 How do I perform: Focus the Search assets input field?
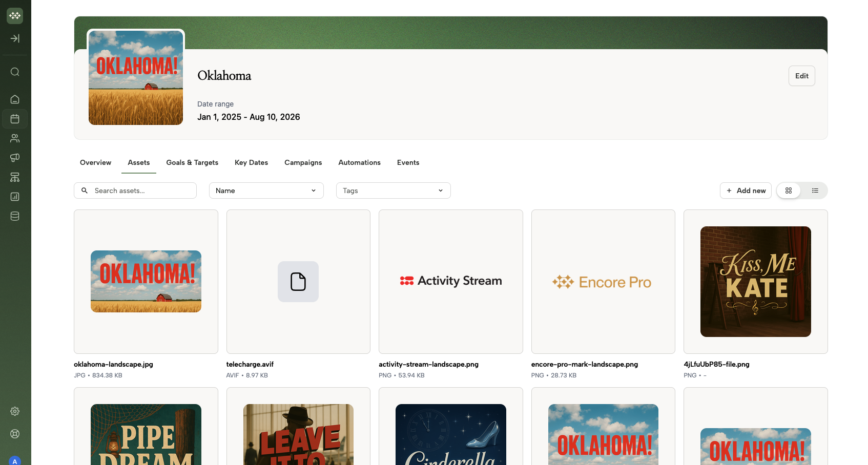point(141,191)
